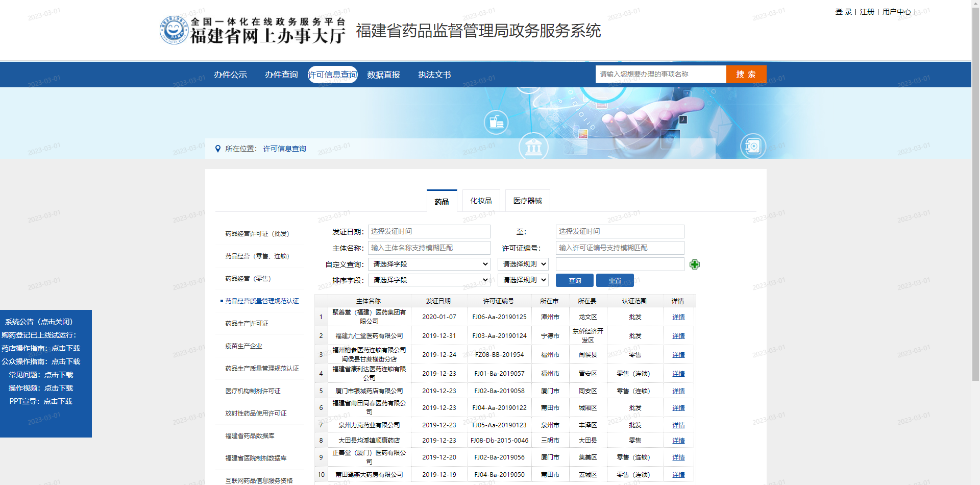
Task: Click the page vertical scrollbar
Action: click(x=975, y=204)
